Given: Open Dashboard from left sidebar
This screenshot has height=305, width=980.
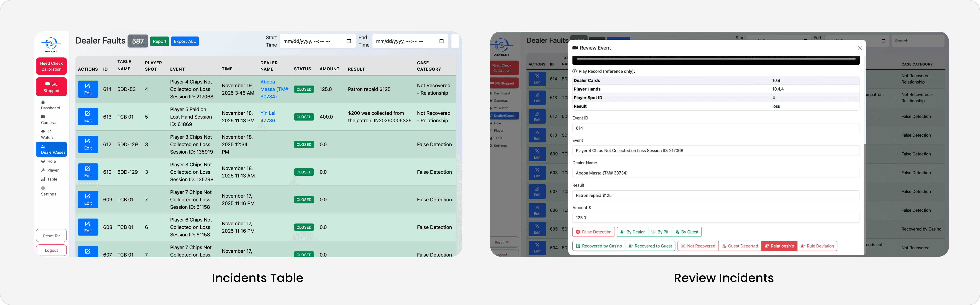Looking at the screenshot, I should (x=50, y=105).
